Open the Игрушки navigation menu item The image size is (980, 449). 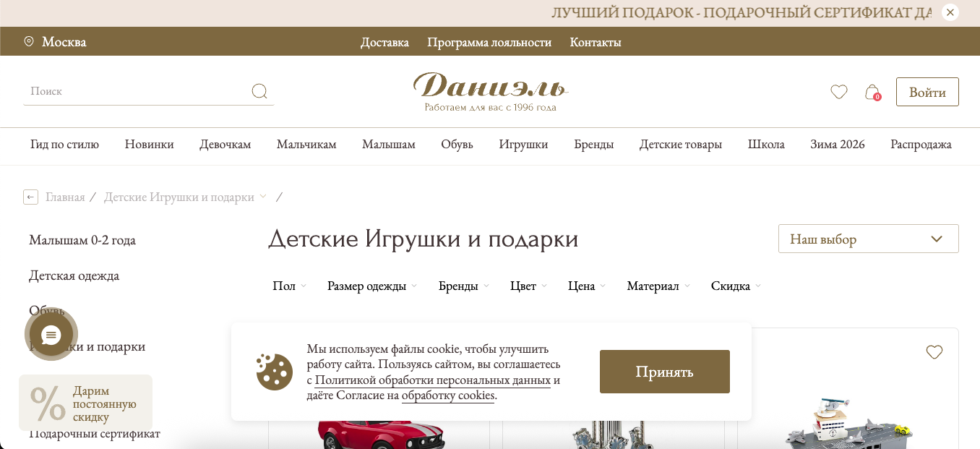click(523, 145)
